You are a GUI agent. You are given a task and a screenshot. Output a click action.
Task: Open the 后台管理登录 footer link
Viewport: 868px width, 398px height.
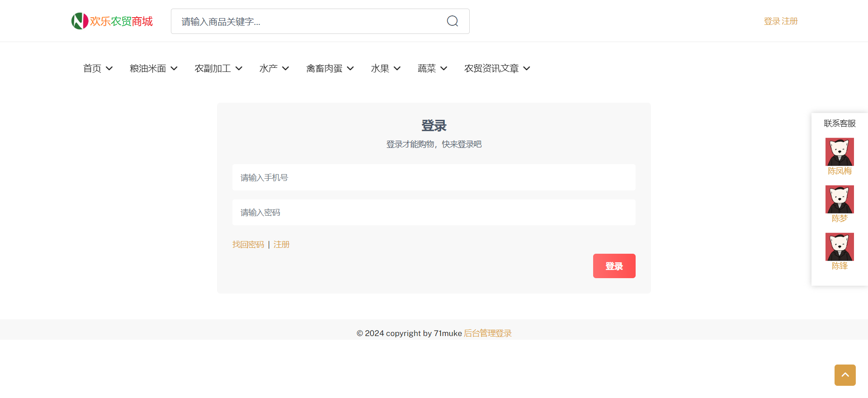pyautogui.click(x=487, y=333)
